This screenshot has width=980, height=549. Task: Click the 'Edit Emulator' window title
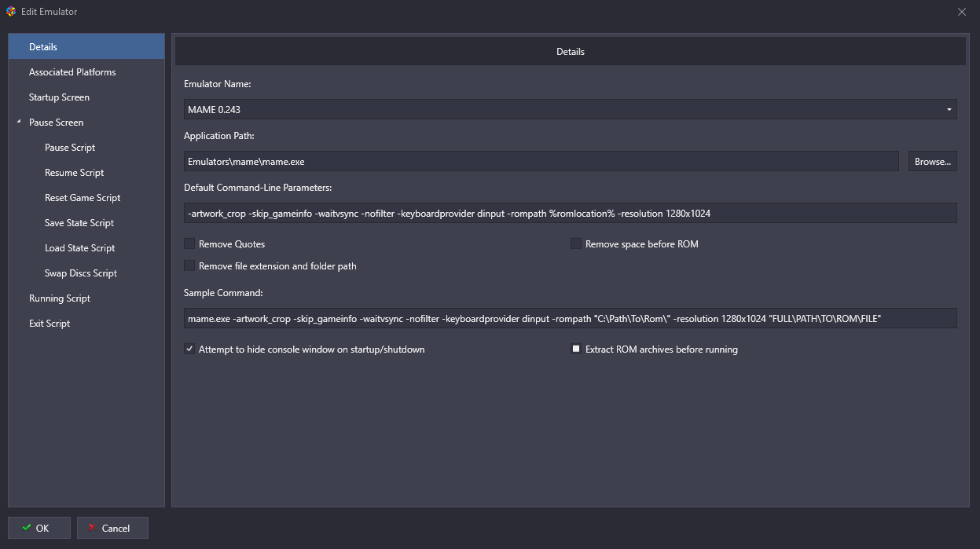pyautogui.click(x=49, y=12)
